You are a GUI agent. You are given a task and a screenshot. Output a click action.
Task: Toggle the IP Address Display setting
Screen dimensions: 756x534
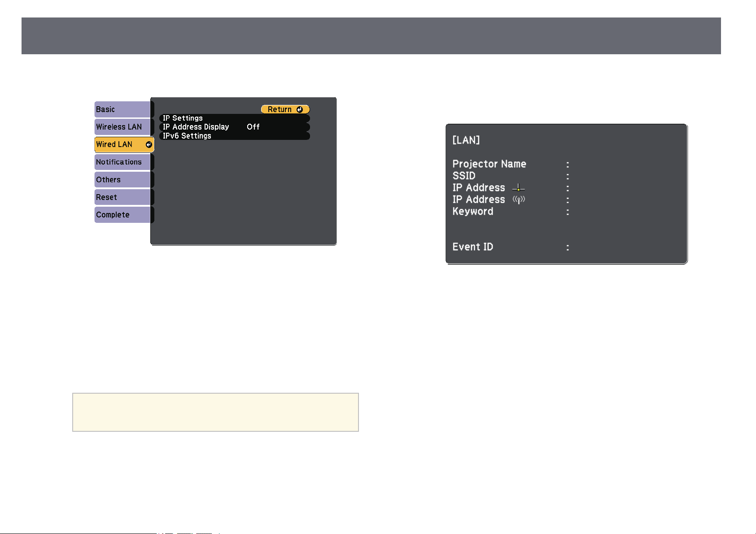coord(235,127)
